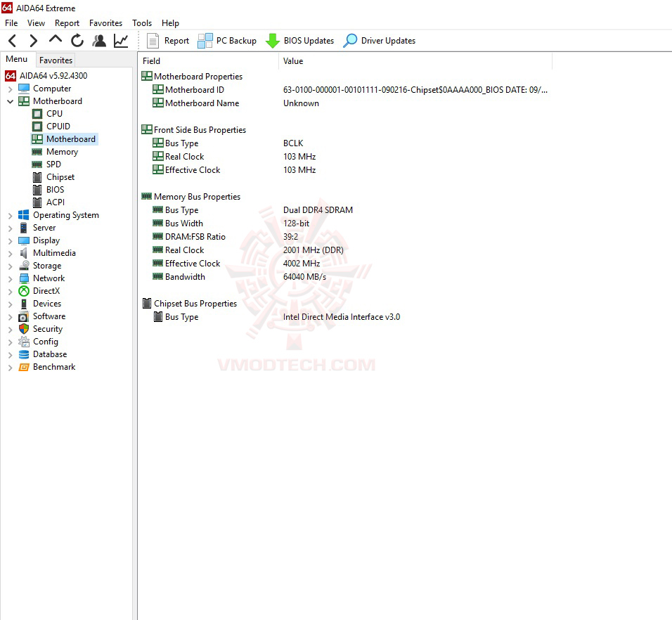672x620 pixels.
Task: Open the user profile toolbar icon
Action: pos(99,41)
